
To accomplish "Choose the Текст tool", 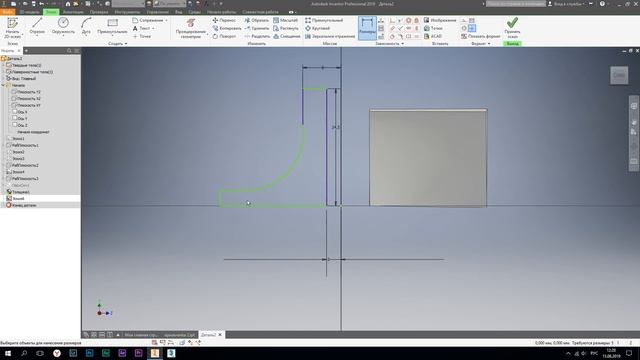I will click(141, 28).
